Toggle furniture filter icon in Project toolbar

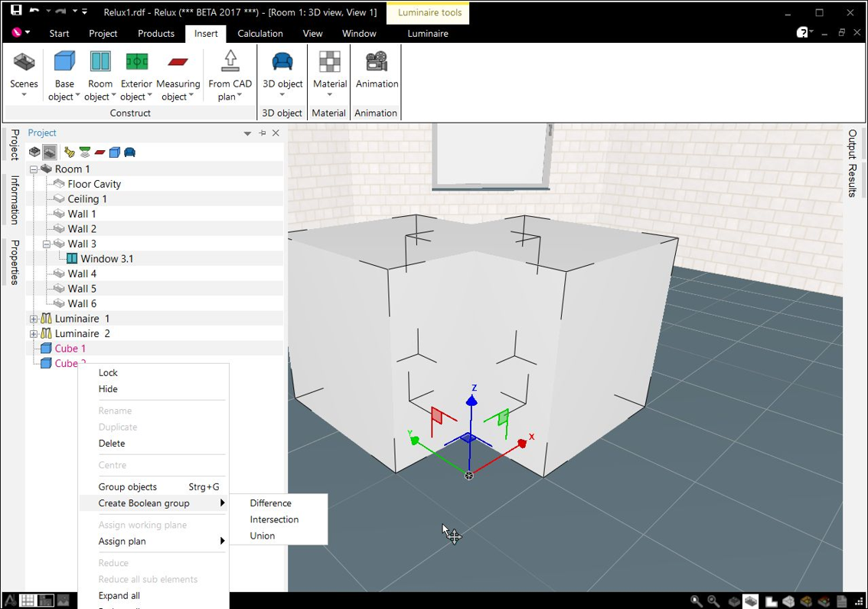pyautogui.click(x=129, y=152)
